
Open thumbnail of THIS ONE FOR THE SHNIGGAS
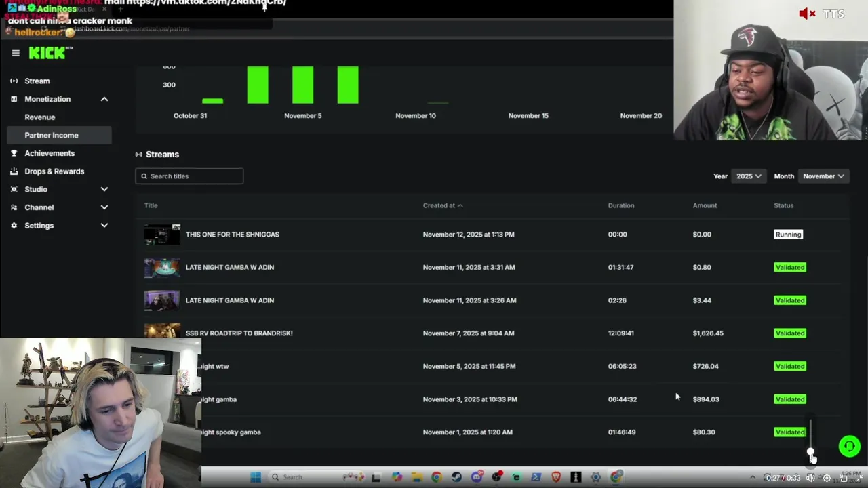(162, 235)
